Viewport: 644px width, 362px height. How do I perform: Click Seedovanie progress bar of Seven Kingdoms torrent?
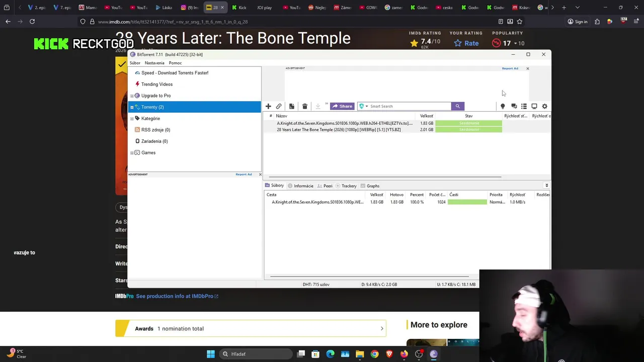click(468, 123)
